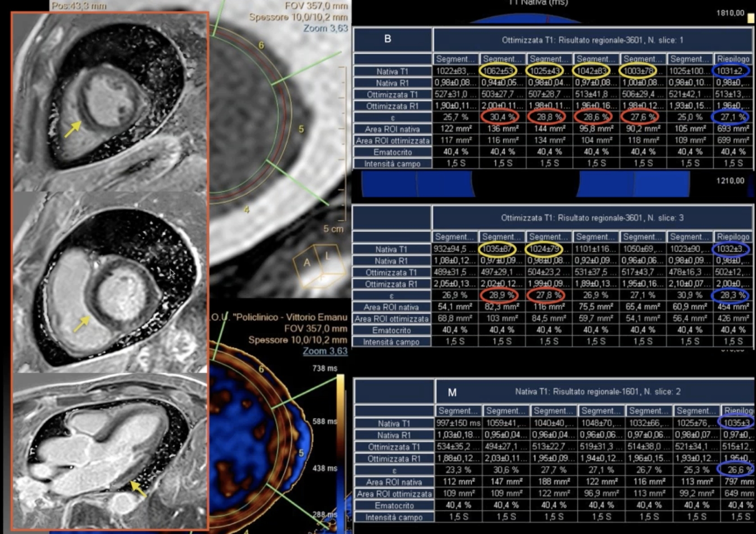Select blue-circled 1032 Nativa T1 summary, slice 3
The width and height of the screenshot is (756, 534).
point(732,249)
